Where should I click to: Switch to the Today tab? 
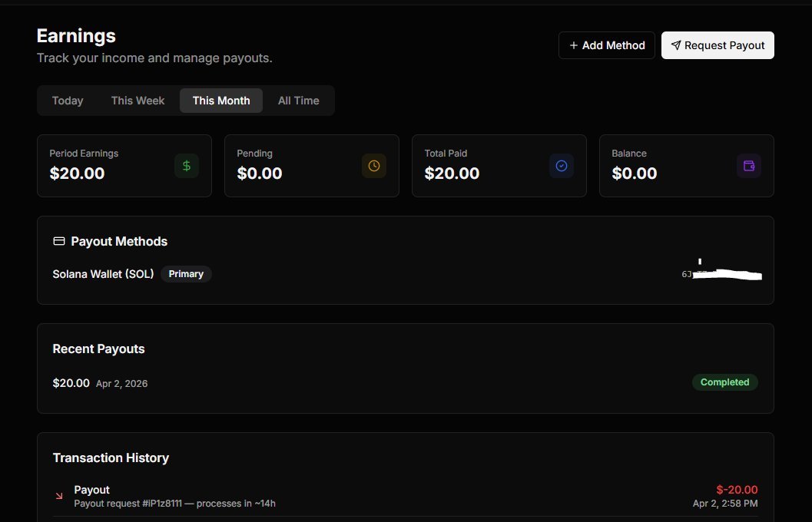[68, 101]
